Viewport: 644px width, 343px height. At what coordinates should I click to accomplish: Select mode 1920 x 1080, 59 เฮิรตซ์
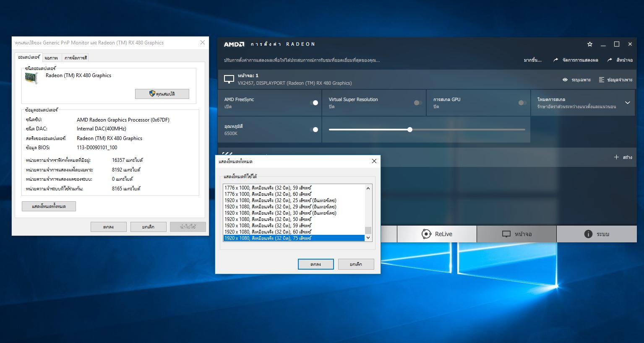click(294, 226)
